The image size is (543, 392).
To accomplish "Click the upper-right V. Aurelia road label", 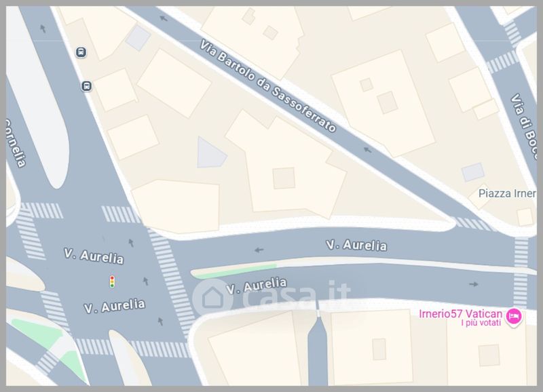I will 356,246.
